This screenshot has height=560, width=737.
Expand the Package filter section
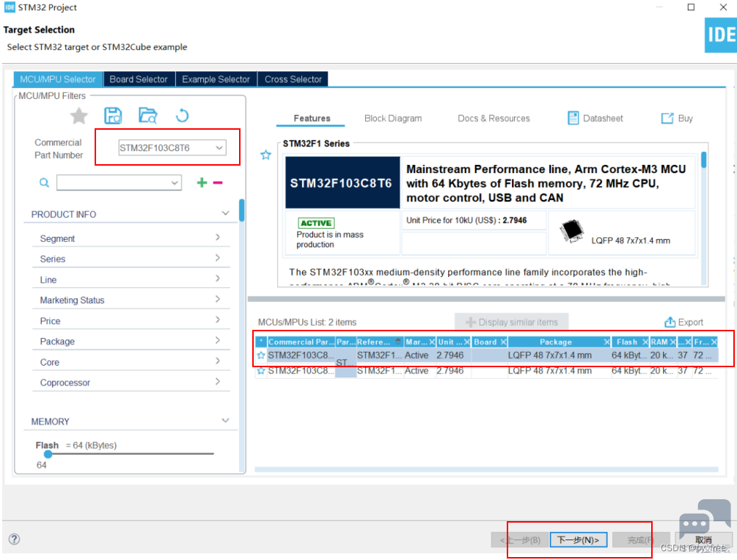218,341
